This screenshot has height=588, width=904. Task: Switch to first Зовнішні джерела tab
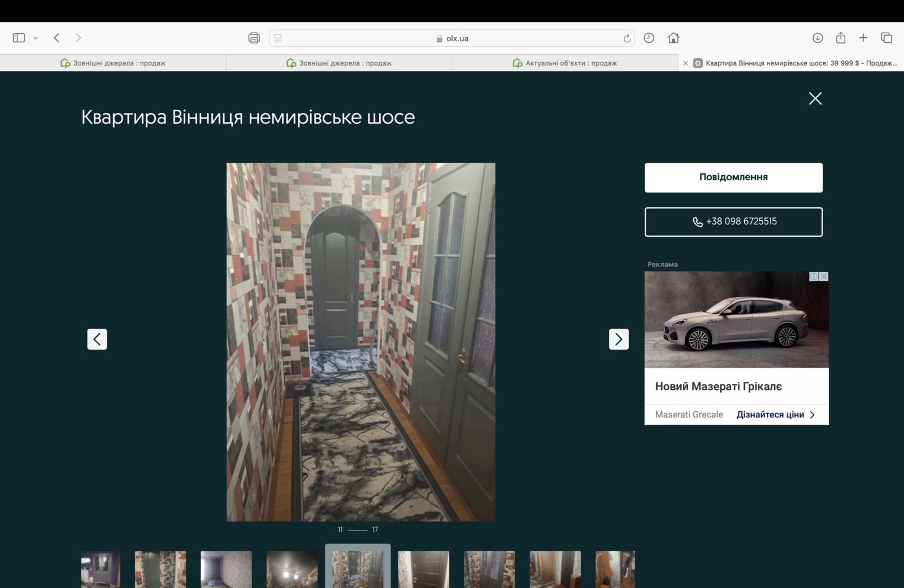click(113, 63)
